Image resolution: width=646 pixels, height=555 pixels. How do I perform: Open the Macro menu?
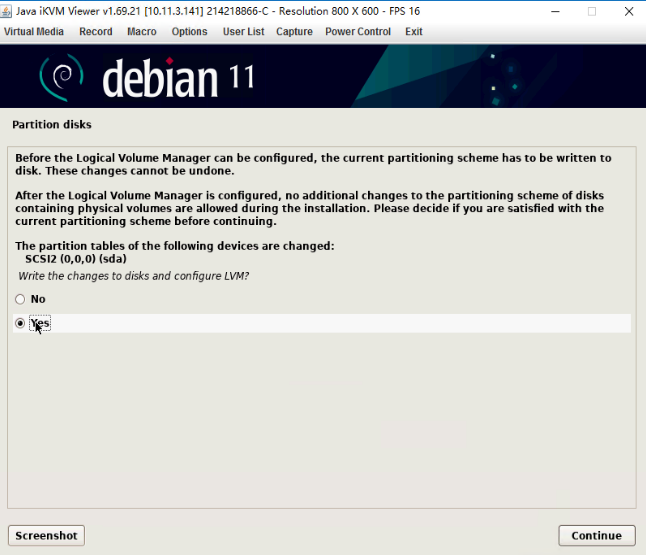[142, 32]
